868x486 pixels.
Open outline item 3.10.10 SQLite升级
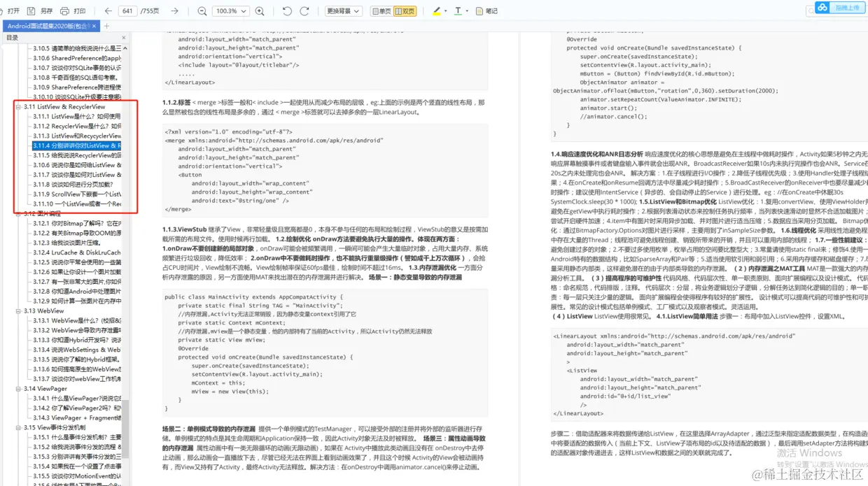point(76,97)
